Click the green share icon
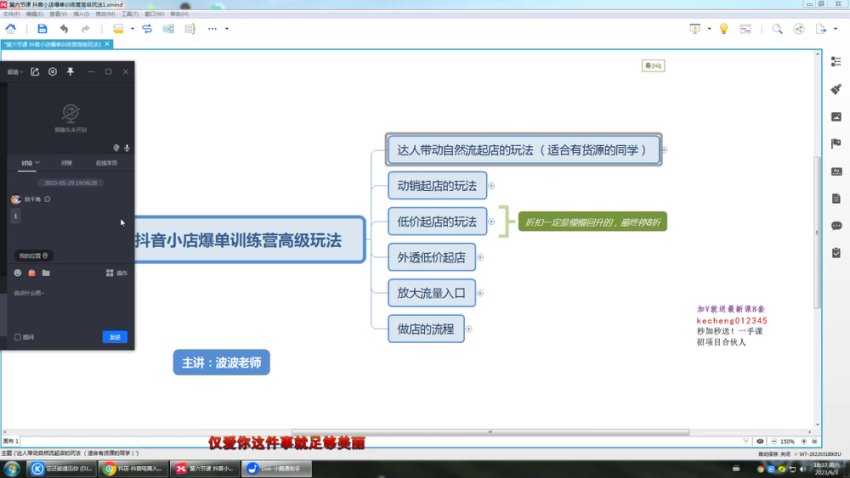This screenshot has height=478, width=850. 798,29
